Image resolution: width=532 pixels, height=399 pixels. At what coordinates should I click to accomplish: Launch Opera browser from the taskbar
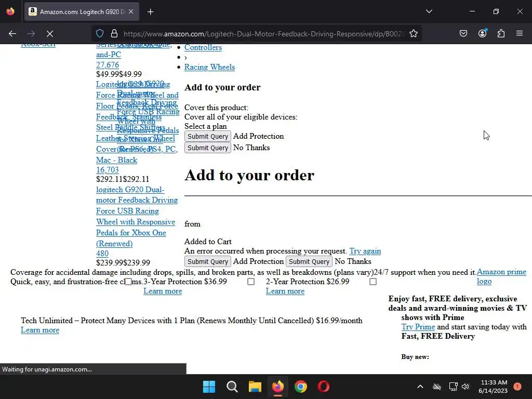pyautogui.click(x=323, y=387)
